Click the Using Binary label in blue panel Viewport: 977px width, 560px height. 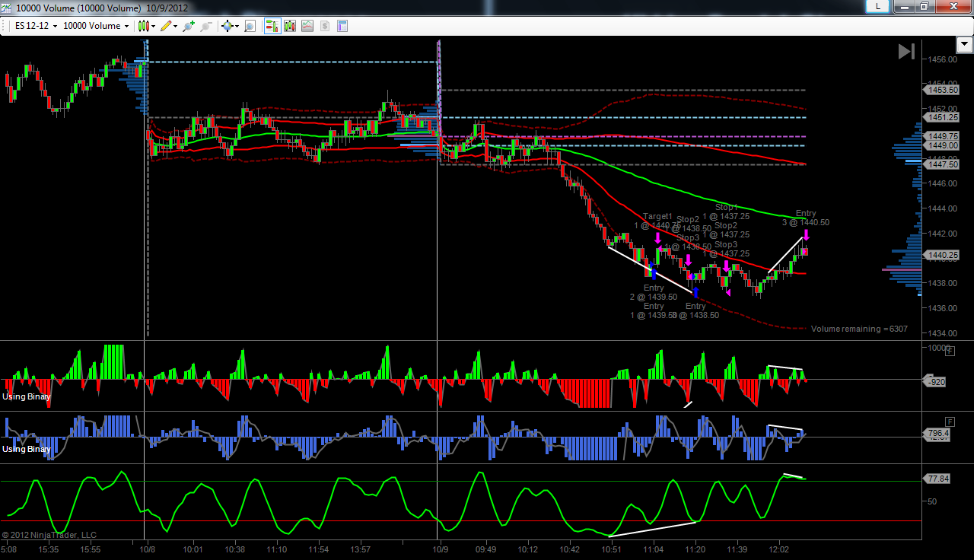(27, 449)
